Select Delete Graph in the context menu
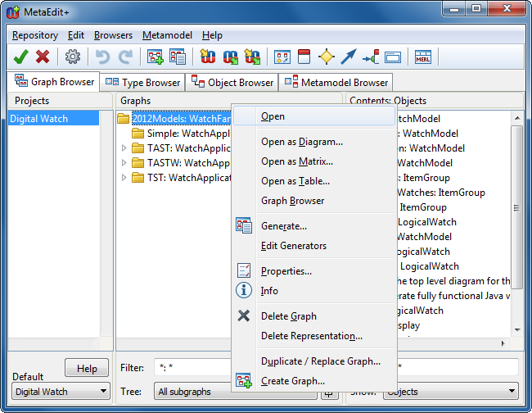Viewport: 532px width, 413px height. [288, 316]
